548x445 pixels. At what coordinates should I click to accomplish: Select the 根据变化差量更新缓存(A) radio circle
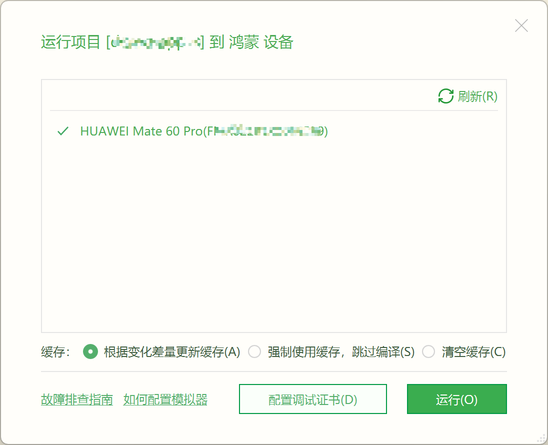(x=90, y=352)
